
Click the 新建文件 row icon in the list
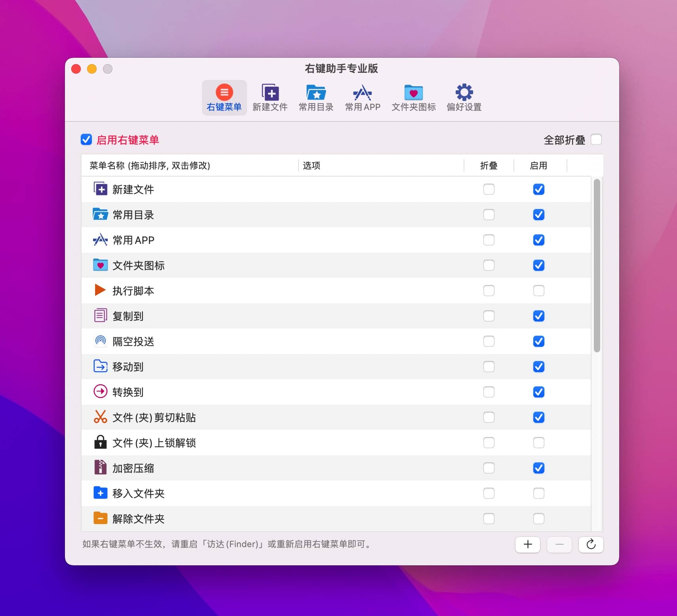point(100,189)
